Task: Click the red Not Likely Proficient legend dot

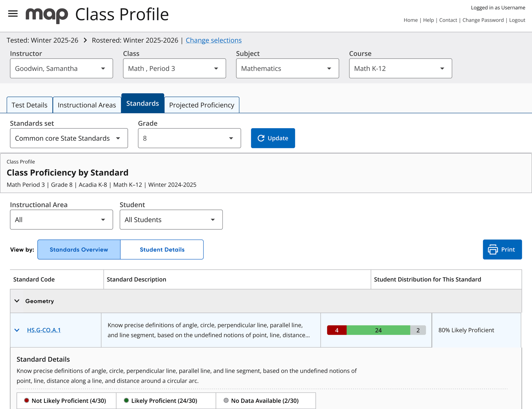Action: 27,400
